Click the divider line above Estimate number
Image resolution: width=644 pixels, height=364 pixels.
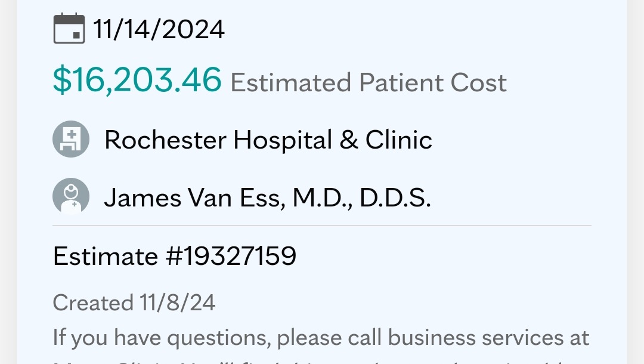coord(322,226)
